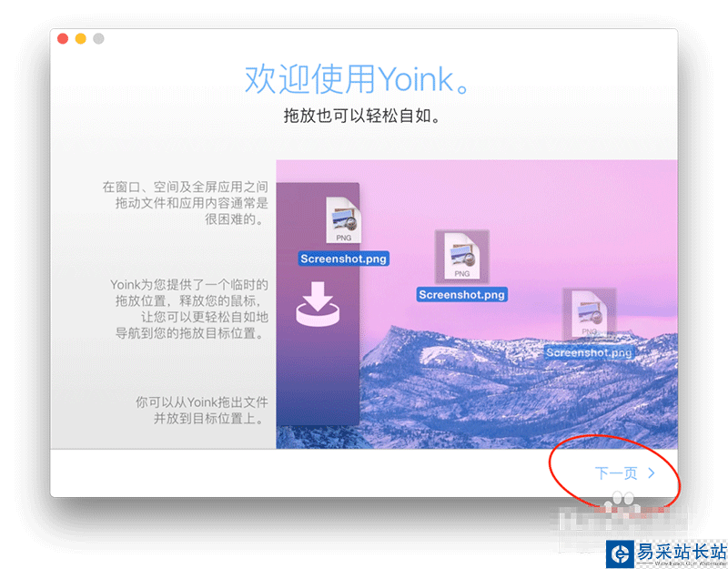728x569 pixels.
Task: Click the paragraph starting 在窗口、空间及全屏应用之间
Action: [186, 203]
